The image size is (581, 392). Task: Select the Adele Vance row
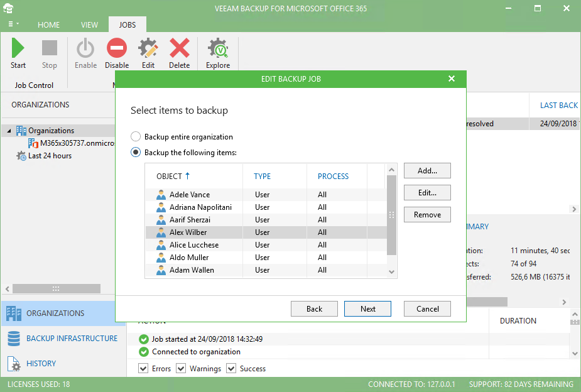point(266,195)
